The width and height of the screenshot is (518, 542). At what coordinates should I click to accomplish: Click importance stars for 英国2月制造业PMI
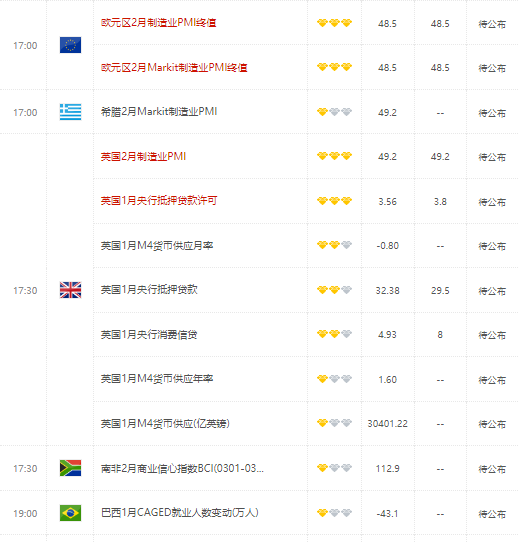click(335, 156)
